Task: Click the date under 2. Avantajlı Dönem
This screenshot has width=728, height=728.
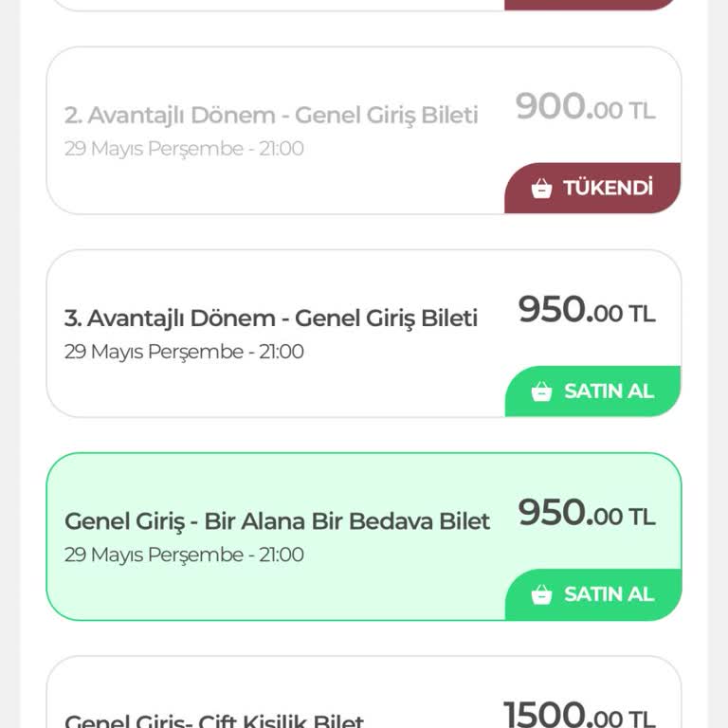Action: point(184,149)
